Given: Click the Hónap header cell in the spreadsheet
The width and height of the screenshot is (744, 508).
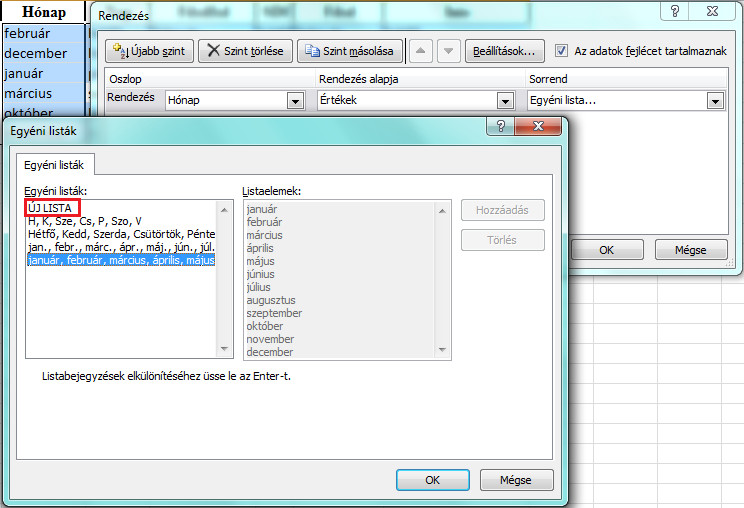Looking at the screenshot, I should point(44,11).
